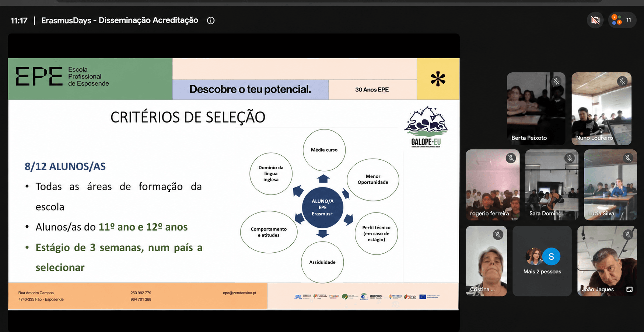Click Cristina's muted microphone icon

coord(498,235)
